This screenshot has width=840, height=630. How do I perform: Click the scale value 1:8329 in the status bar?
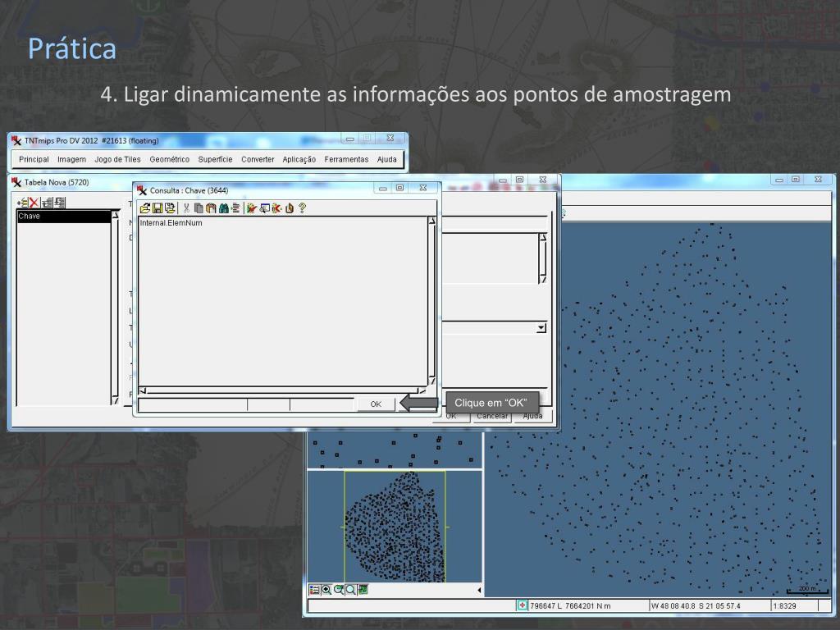pyautogui.click(x=785, y=606)
